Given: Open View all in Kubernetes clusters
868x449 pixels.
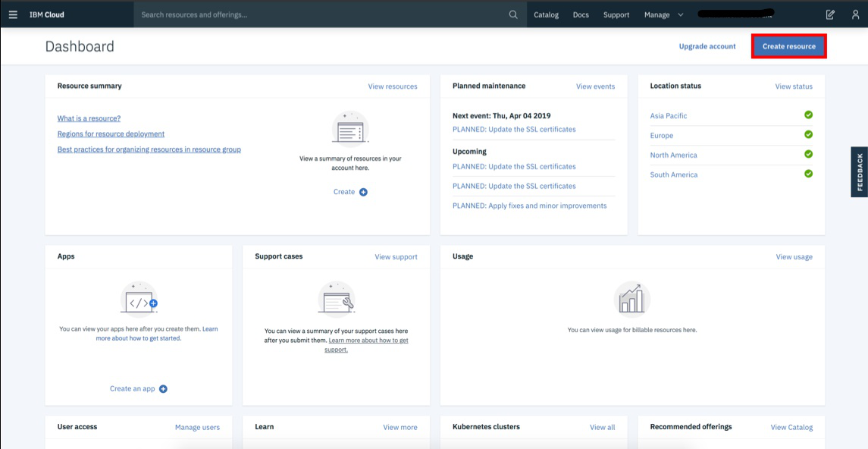Looking at the screenshot, I should click(x=602, y=428).
